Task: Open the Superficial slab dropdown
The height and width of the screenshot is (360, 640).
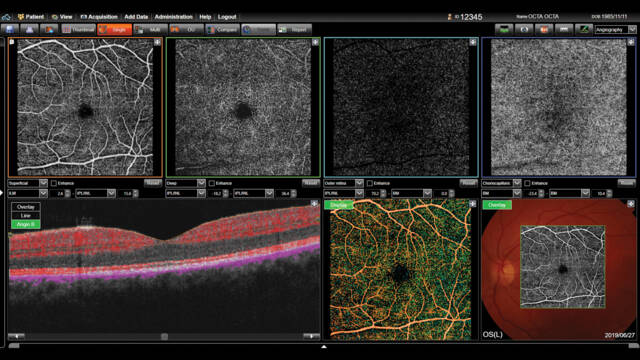Action: [x=27, y=183]
